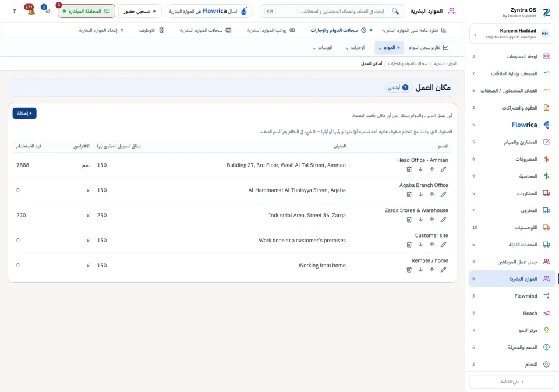This screenshot has width=559, height=392.
Task: Open Flowmind in the sidebar
Action: pyautogui.click(x=512, y=296)
